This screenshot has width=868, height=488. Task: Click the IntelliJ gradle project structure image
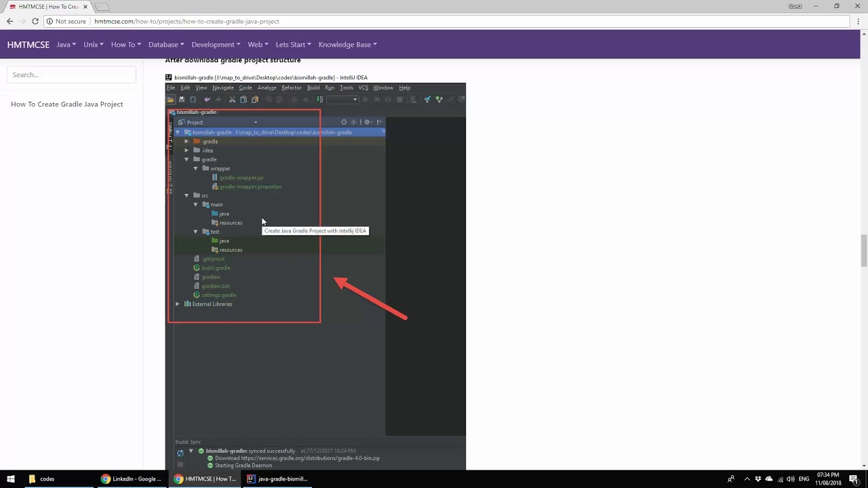315,271
